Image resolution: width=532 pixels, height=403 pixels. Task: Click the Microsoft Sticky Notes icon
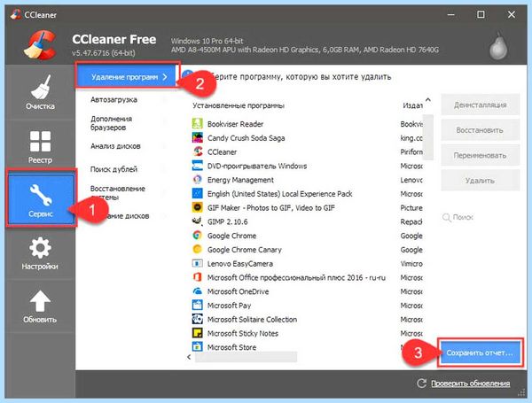coord(197,333)
